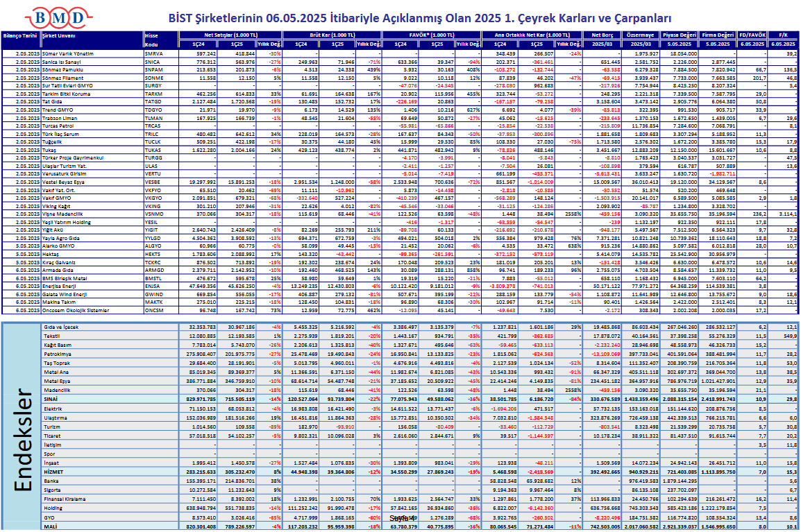The image size is (801, 532).
Task: Click the ALGYO ticker code
Action: pos(153,246)
